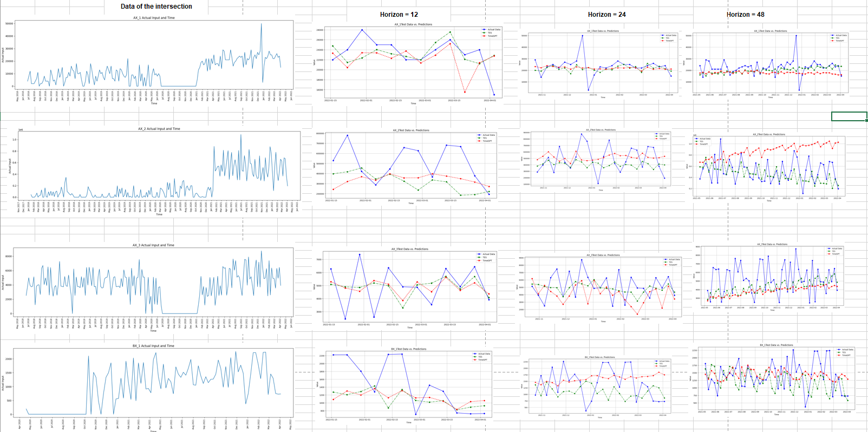Select the 'Horizon = 12' column heading
The image size is (868, 432).
point(399,15)
